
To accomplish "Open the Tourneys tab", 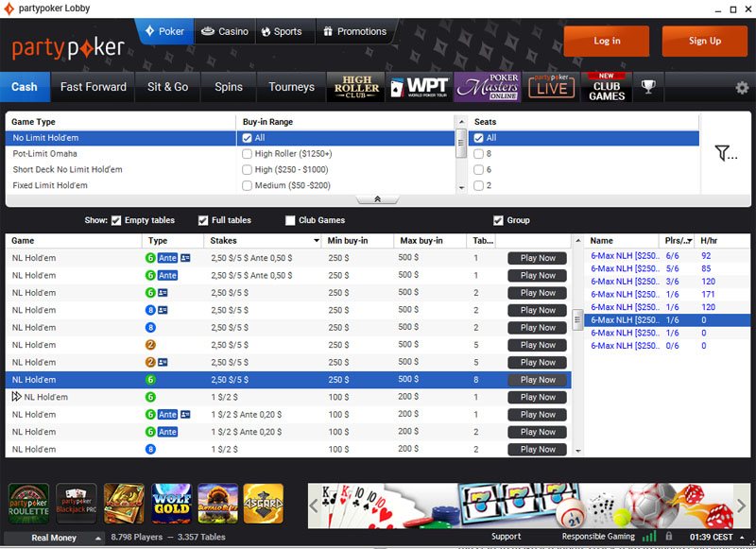I will [x=291, y=87].
